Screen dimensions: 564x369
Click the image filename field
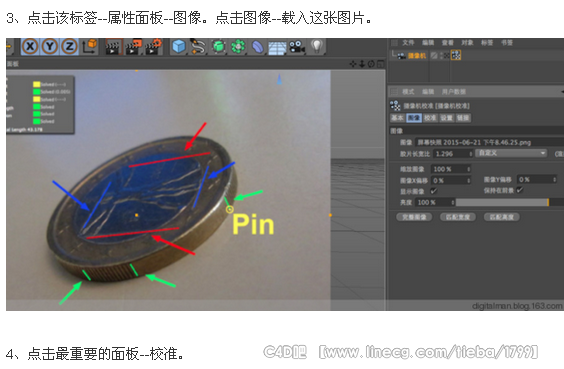point(489,142)
